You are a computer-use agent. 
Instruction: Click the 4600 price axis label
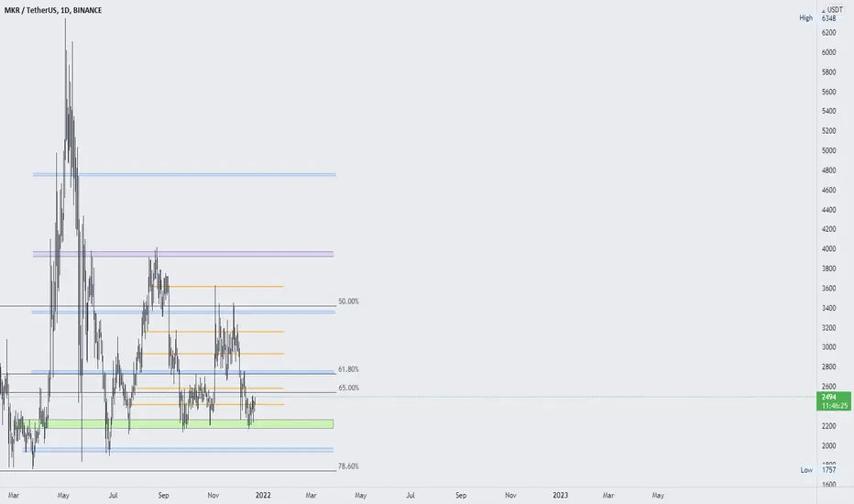click(x=828, y=191)
